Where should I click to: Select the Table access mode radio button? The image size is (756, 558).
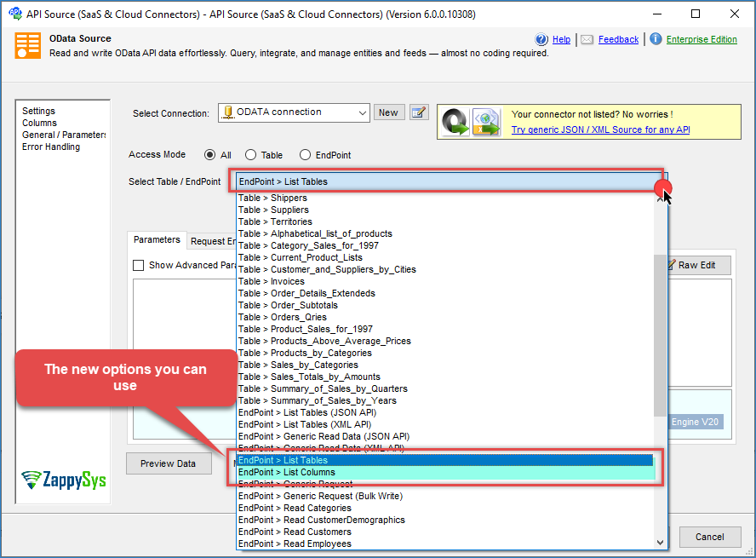250,155
